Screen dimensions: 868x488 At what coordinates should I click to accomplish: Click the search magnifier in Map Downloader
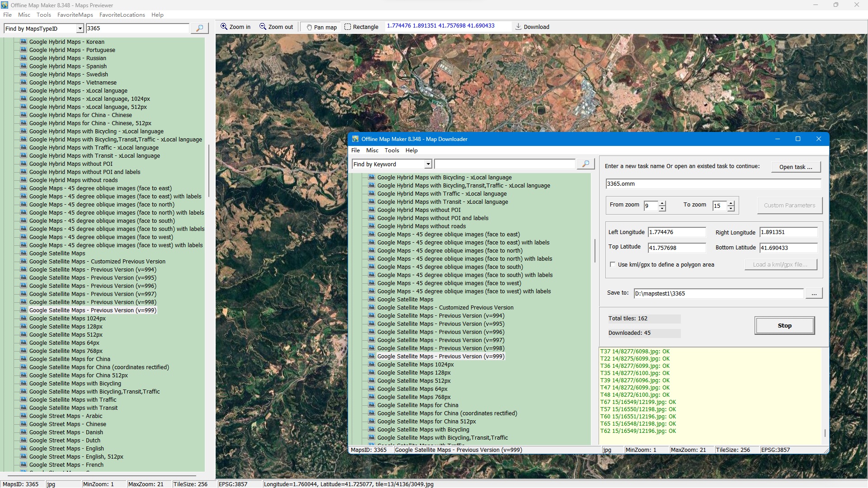click(x=585, y=164)
